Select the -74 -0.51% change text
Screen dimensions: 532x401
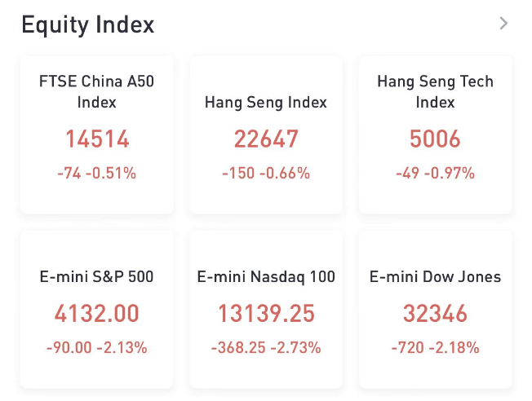pyautogui.click(x=97, y=173)
